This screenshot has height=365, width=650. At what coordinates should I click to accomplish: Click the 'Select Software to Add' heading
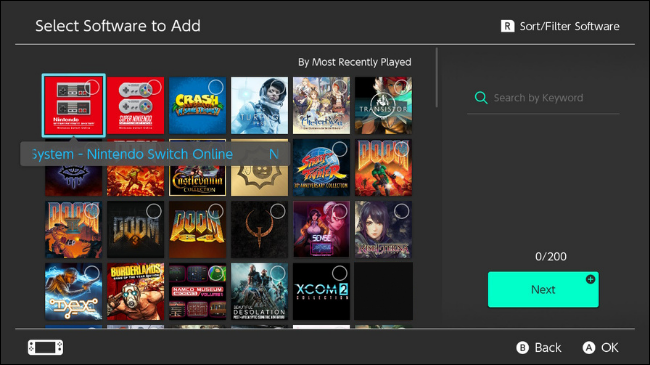pos(118,26)
